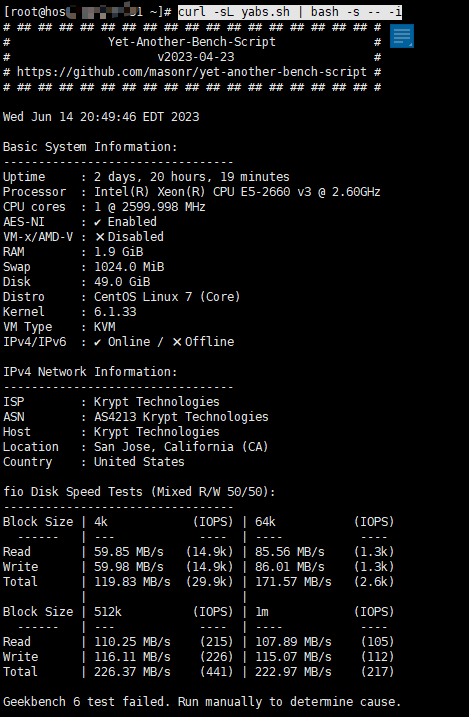Click the highlighted curl yabs.sh command
The height and width of the screenshot is (717, 469).
[x=290, y=12]
